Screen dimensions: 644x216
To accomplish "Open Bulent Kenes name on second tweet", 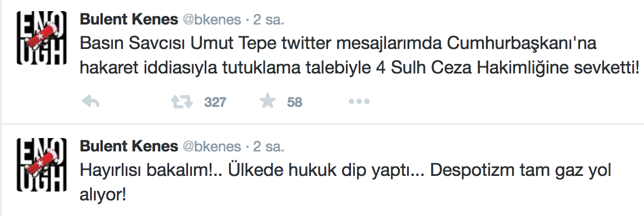I will click(129, 146).
